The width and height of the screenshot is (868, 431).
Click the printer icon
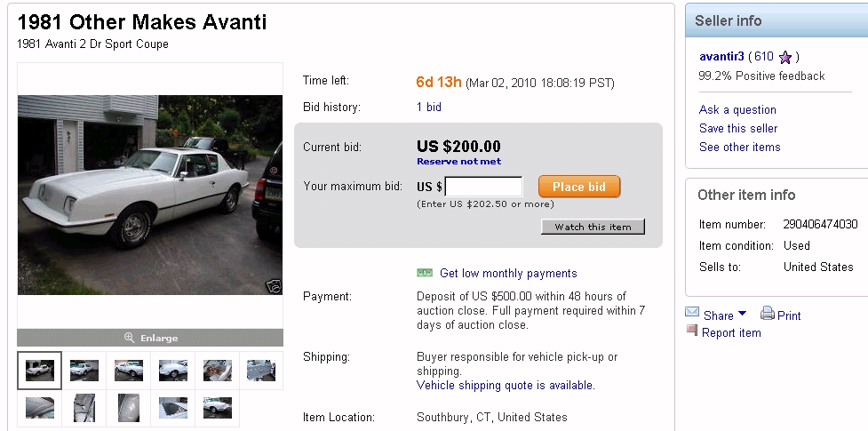tap(767, 313)
